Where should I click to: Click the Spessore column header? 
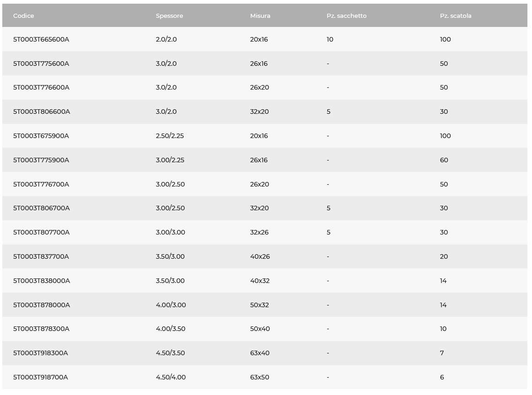click(169, 16)
